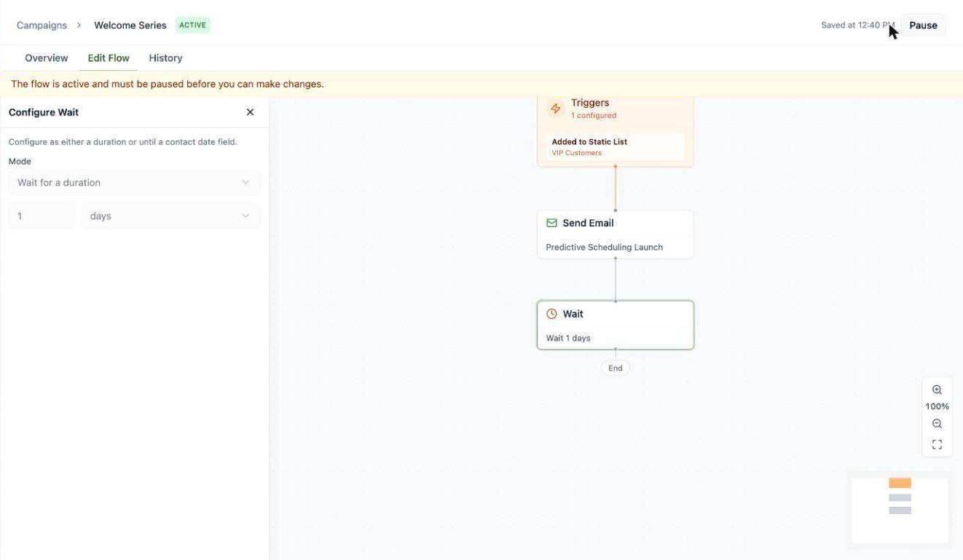Click the lightning bolt Triggers icon
The width and height of the screenshot is (963, 560).
pyautogui.click(x=556, y=109)
